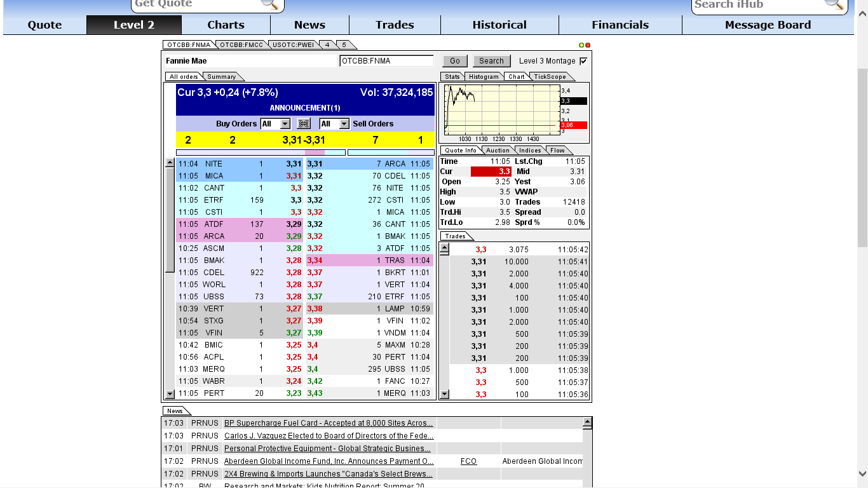Uncheck the Level 3 Montage checkbox
This screenshot has height=488, width=868.
(x=583, y=60)
